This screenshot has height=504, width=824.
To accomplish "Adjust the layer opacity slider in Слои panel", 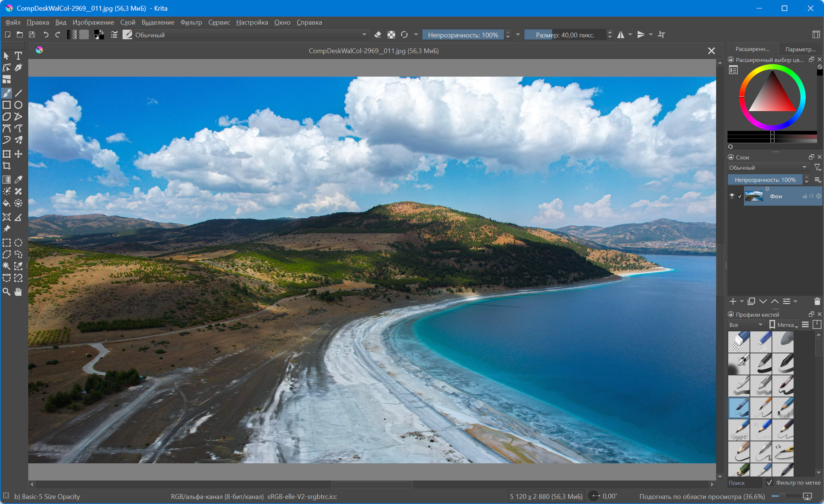I will (765, 180).
